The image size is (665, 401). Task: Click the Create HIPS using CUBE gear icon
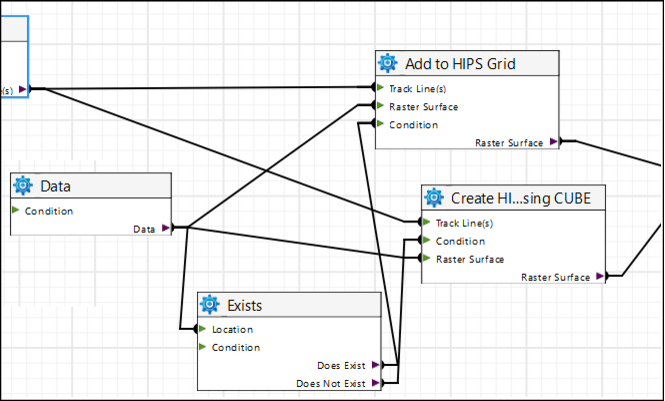[x=434, y=198]
